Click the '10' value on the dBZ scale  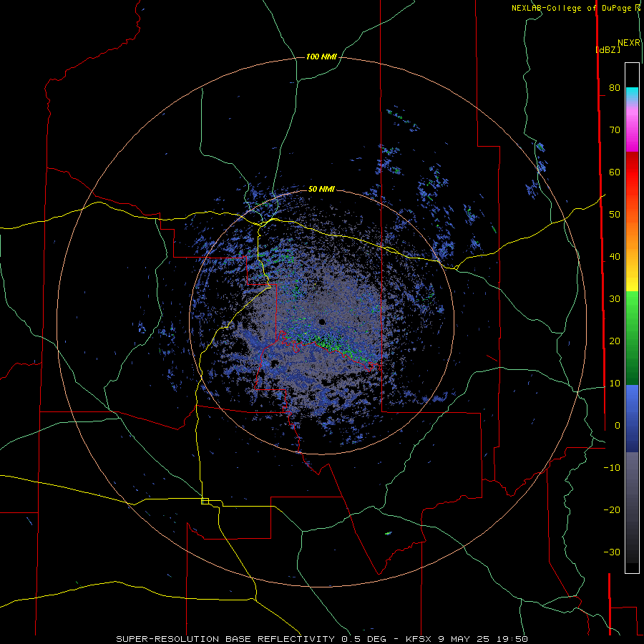pyautogui.click(x=615, y=384)
